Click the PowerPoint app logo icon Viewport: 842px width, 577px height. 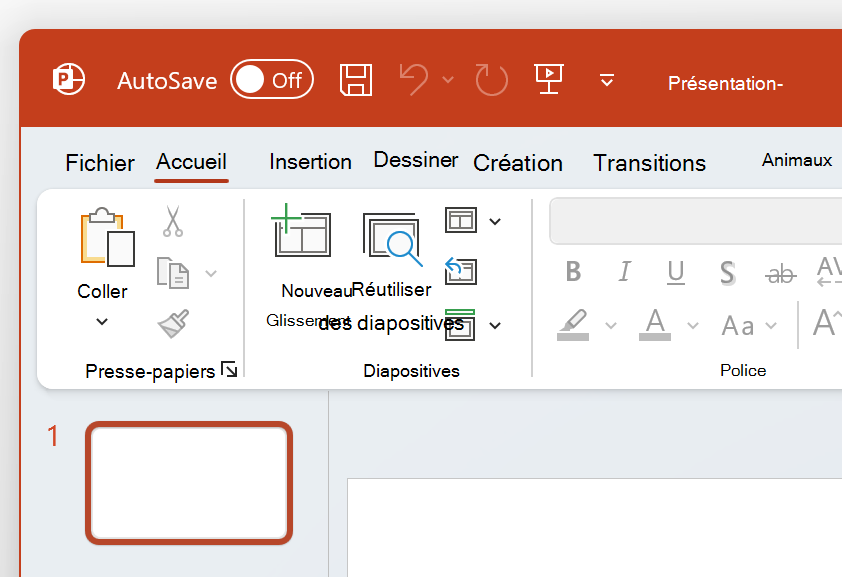[x=69, y=79]
